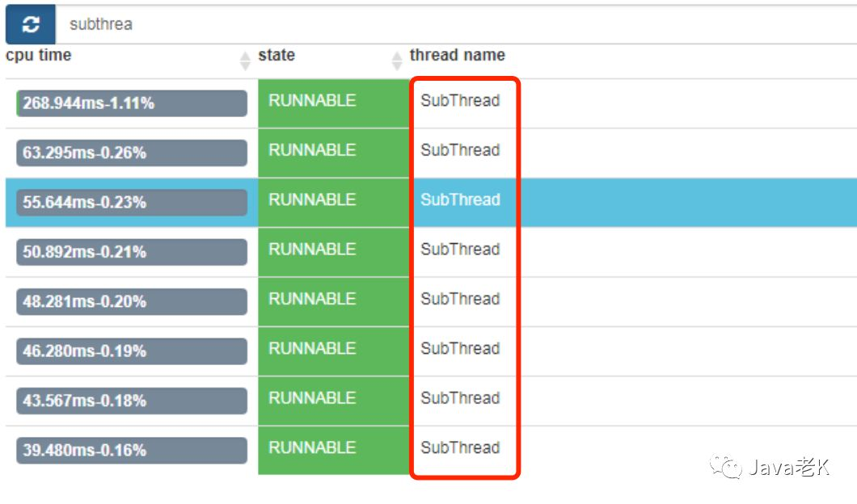The height and width of the screenshot is (504, 857).
Task: Click RUNNABLE state in the highlighted 55.644ms row
Action: tap(333, 203)
